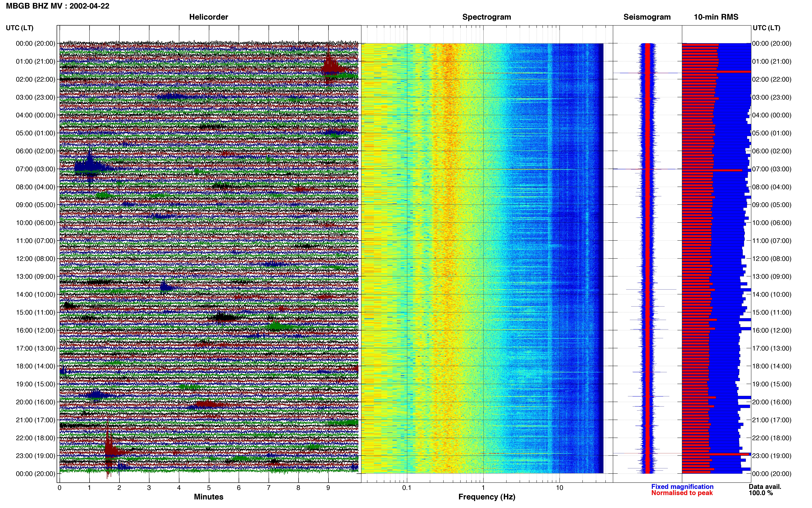The width and height of the screenshot is (812, 508).
Task: Select left time label '04:00 (00:00)'
Action: click(35, 115)
